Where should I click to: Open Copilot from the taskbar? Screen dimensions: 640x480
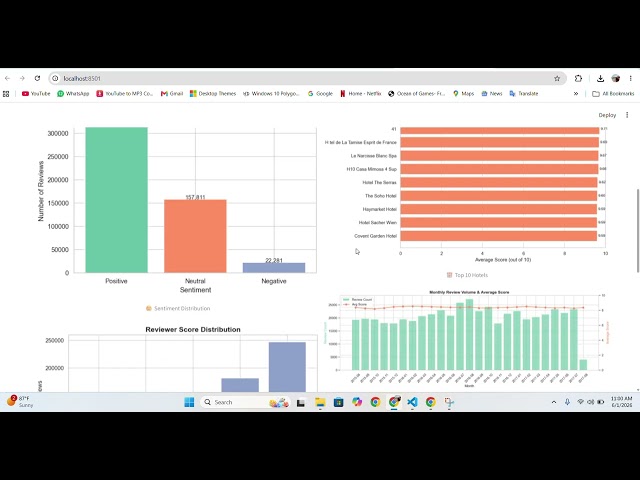coord(357,402)
